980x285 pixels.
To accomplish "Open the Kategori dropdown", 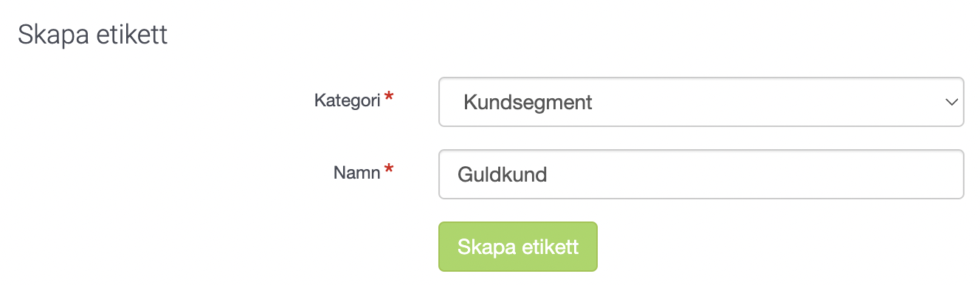I will click(701, 102).
